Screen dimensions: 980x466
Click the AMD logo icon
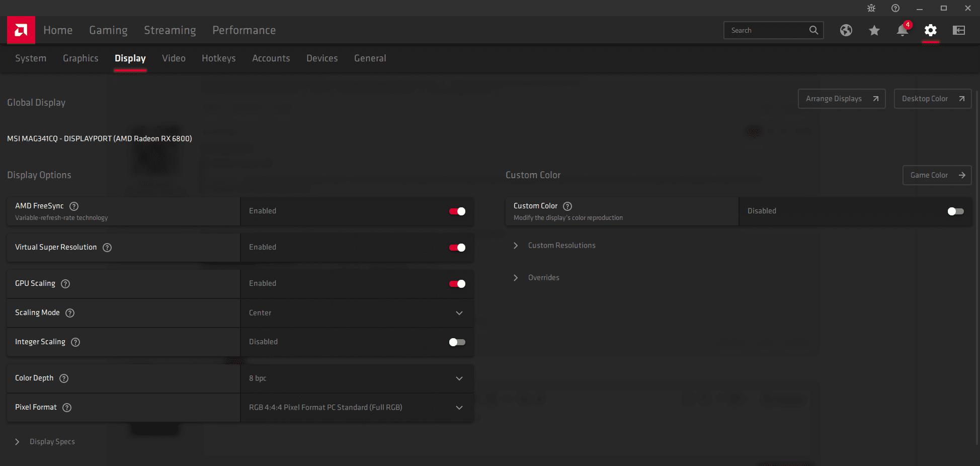[21, 30]
